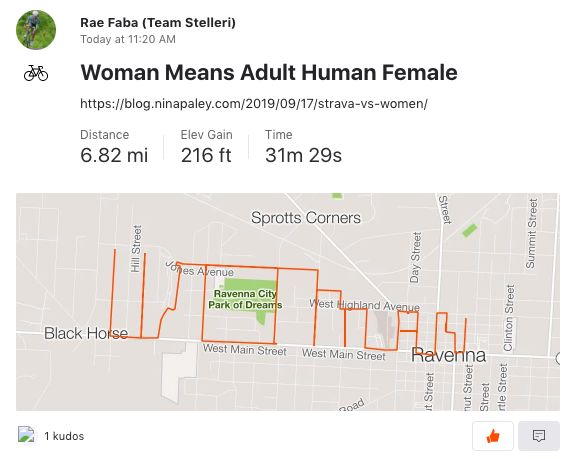Open the athlete name Rae Faba link

158,23
